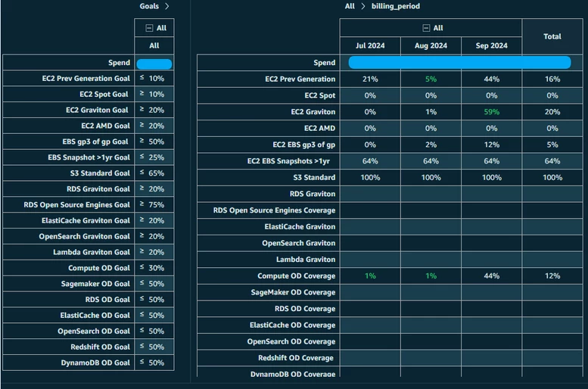Select the Sagemaker OD Goal label

point(95,284)
